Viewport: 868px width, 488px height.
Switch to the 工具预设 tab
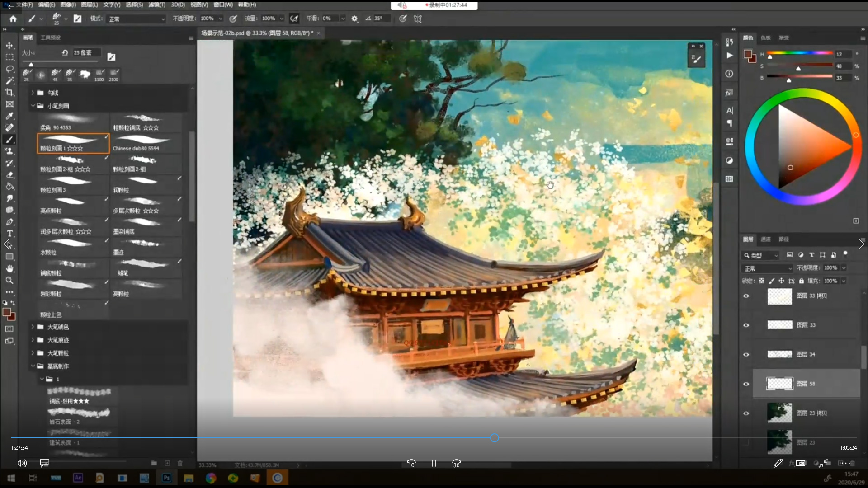(x=51, y=38)
